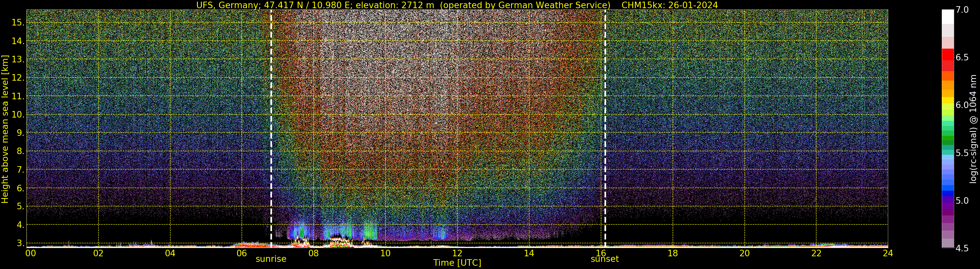Click the 'Height above mean sea level [km]' axis label
This screenshot has width=980, height=269.
[x=5, y=129]
